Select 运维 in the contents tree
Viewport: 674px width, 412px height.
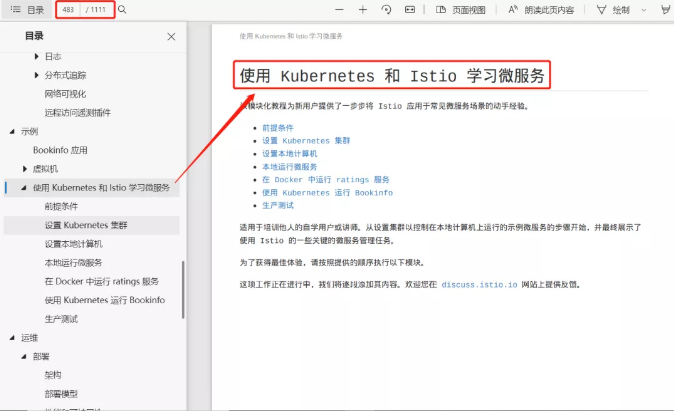click(30, 338)
